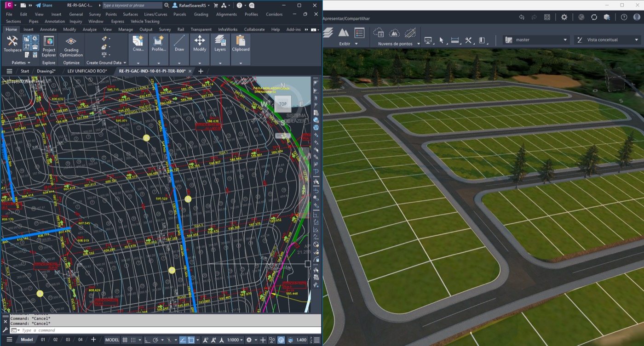Click command line wrench customize icon

[5, 330]
